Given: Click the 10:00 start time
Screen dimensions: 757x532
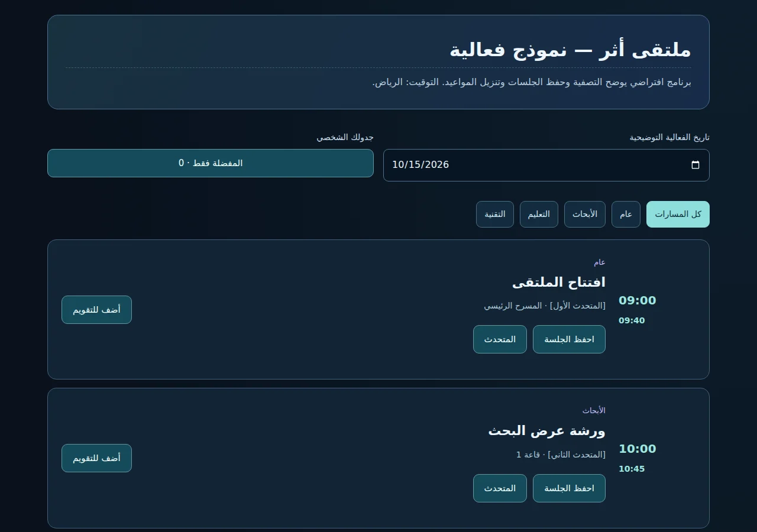Looking at the screenshot, I should pyautogui.click(x=638, y=449).
